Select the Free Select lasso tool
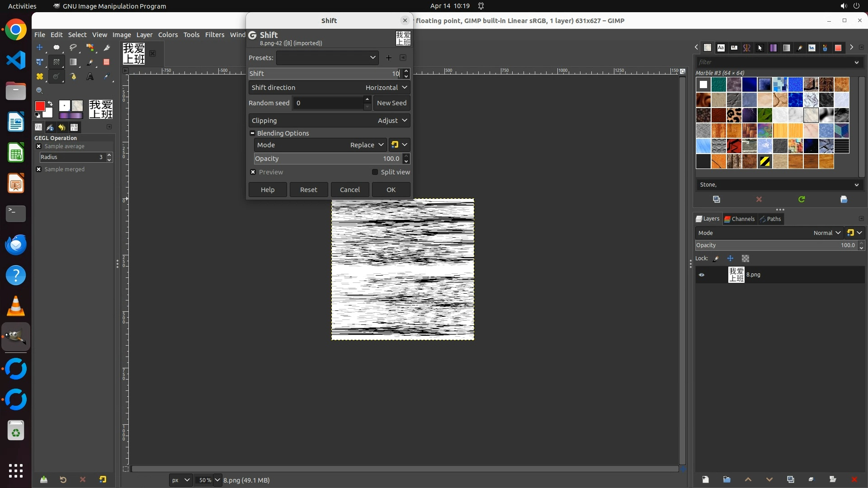This screenshot has width=868, height=488. point(73,47)
